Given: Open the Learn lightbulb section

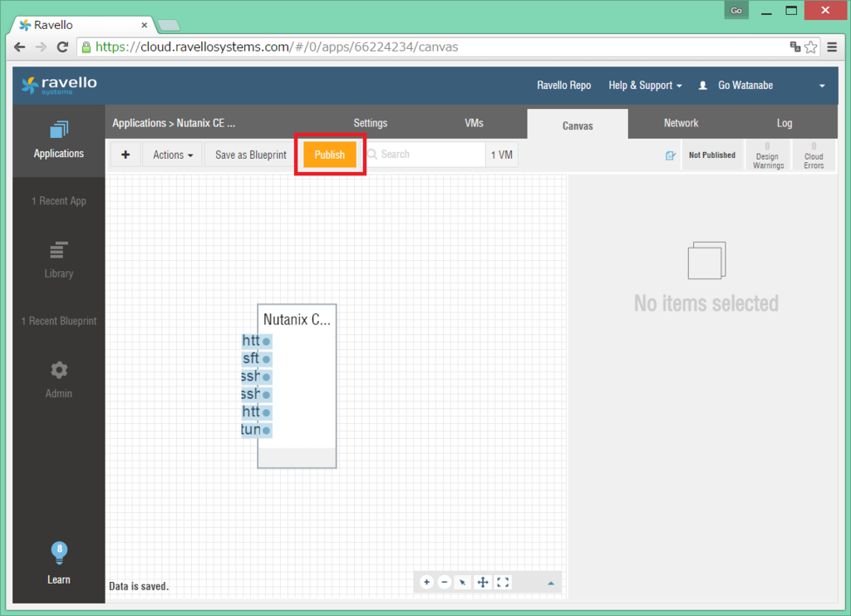Looking at the screenshot, I should coord(59,563).
